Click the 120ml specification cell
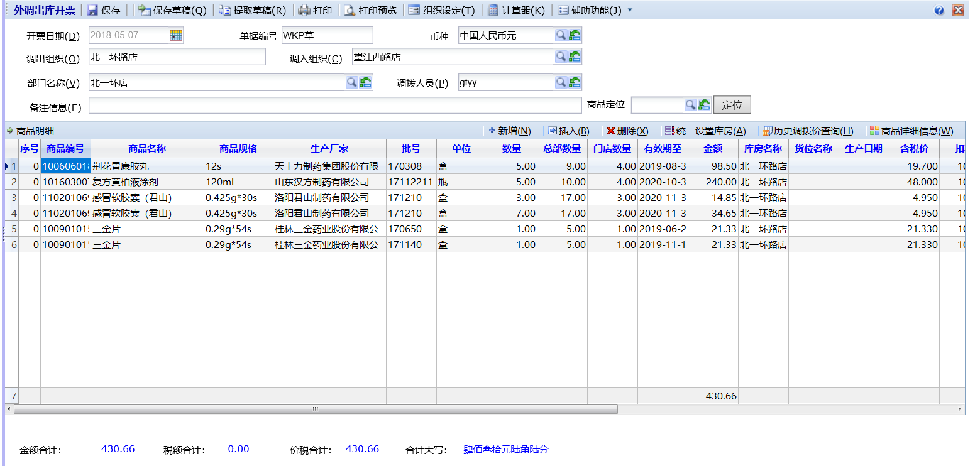The height and width of the screenshot is (466, 980). (238, 182)
